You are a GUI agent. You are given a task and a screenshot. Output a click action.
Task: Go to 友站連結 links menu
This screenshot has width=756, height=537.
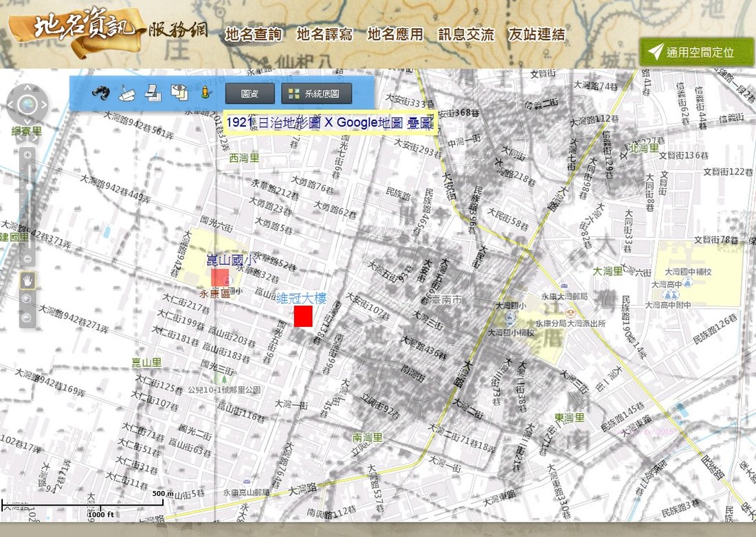[x=536, y=34]
